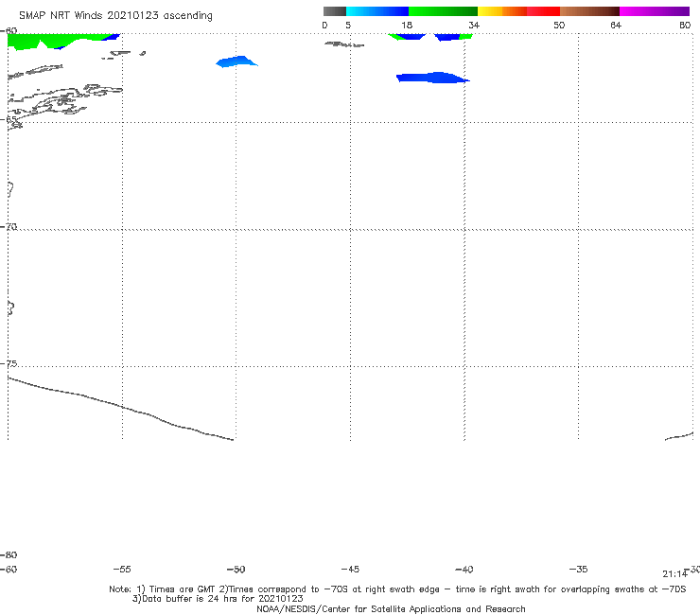This screenshot has height=615, width=700.
Task: Click the blue wind patch near -41 longitude
Action: click(432, 78)
